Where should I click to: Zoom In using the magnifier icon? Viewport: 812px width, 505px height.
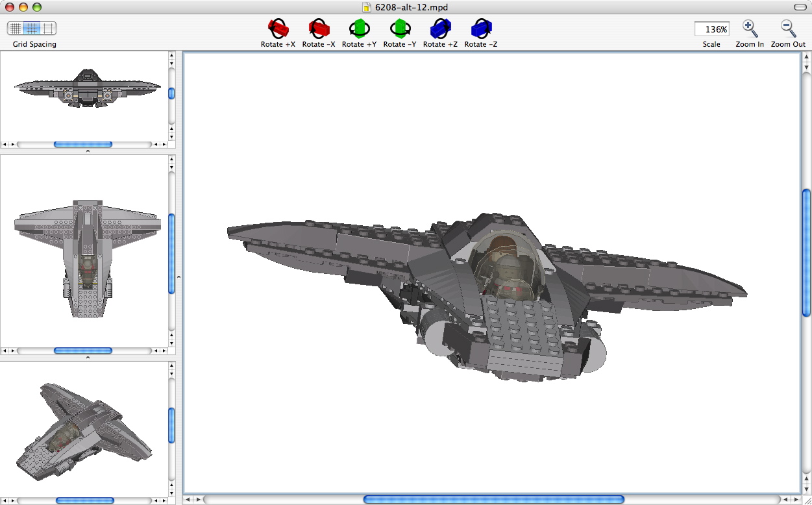pyautogui.click(x=750, y=29)
